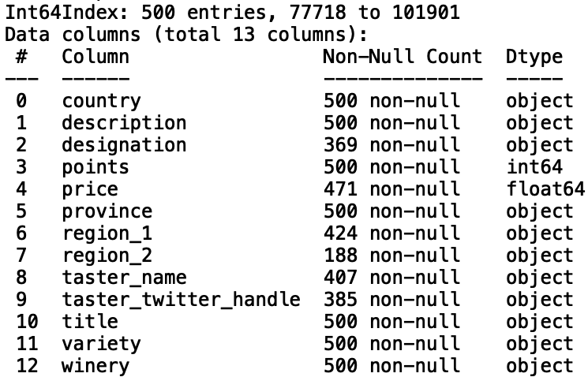Click the 'country' column name

point(101,101)
